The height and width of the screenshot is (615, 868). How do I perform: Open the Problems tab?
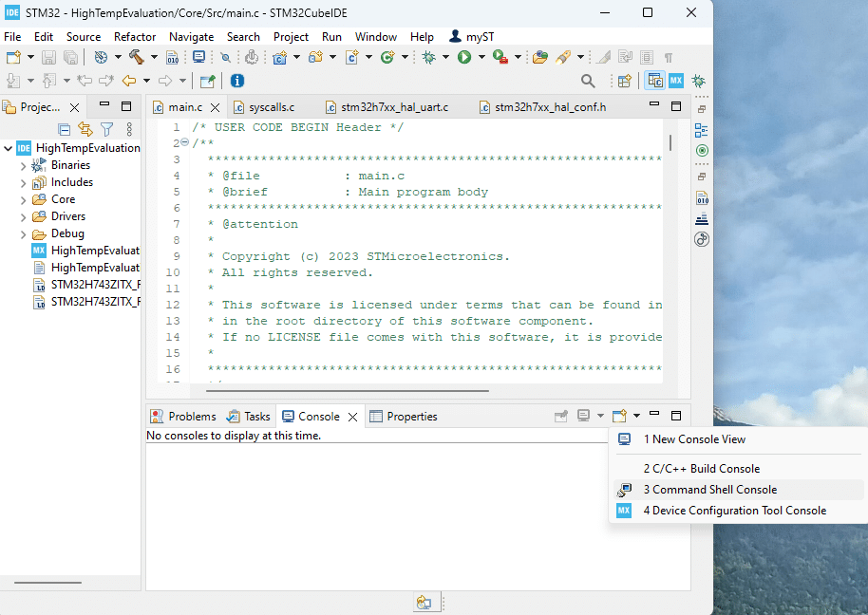tap(183, 417)
